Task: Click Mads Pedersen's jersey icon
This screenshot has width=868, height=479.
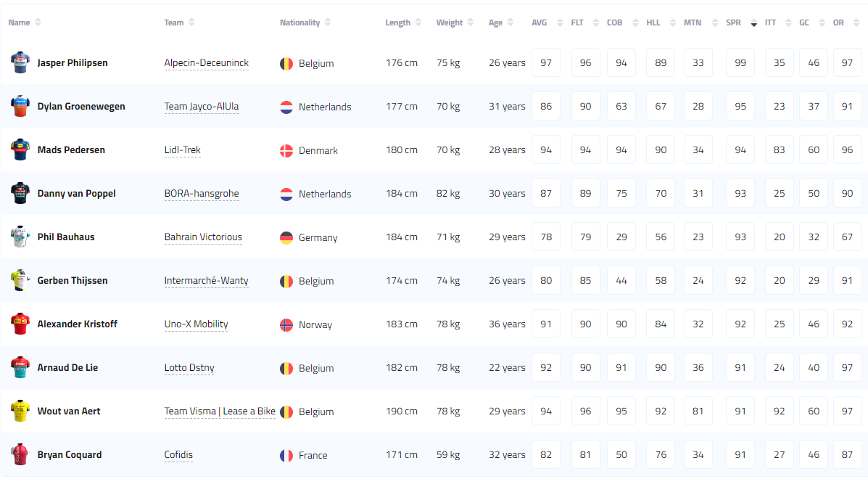Action: pyautogui.click(x=20, y=150)
